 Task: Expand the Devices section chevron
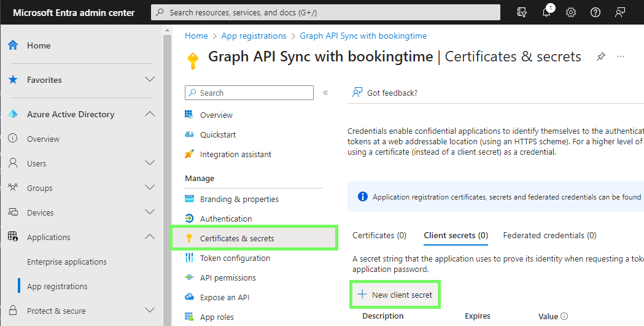[x=150, y=212]
